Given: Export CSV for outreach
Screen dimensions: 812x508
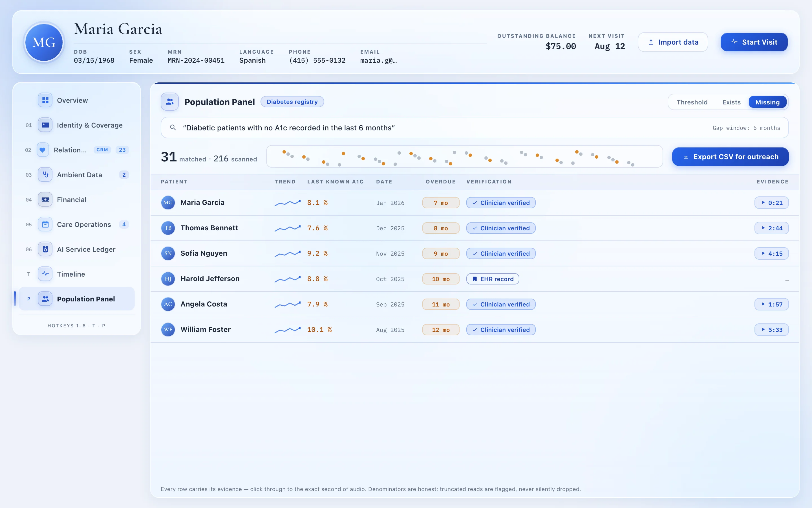Looking at the screenshot, I should pos(730,157).
